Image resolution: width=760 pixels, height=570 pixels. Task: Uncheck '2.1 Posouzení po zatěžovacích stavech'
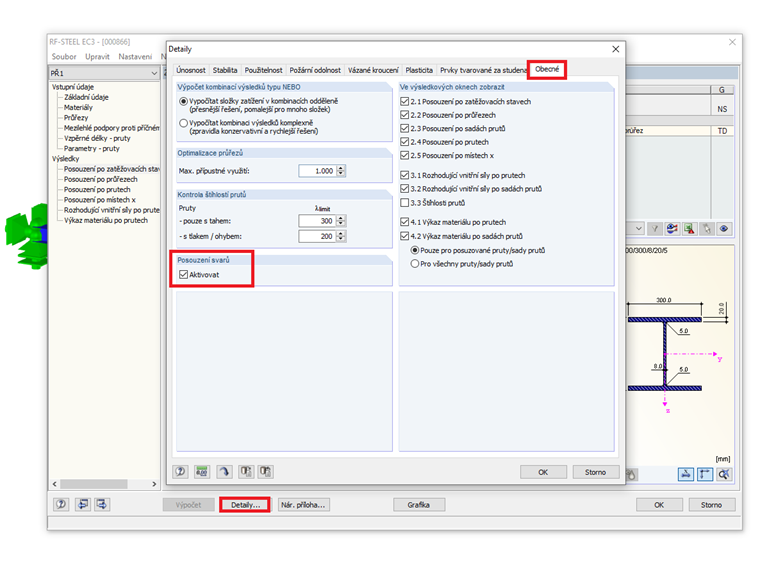tap(404, 101)
